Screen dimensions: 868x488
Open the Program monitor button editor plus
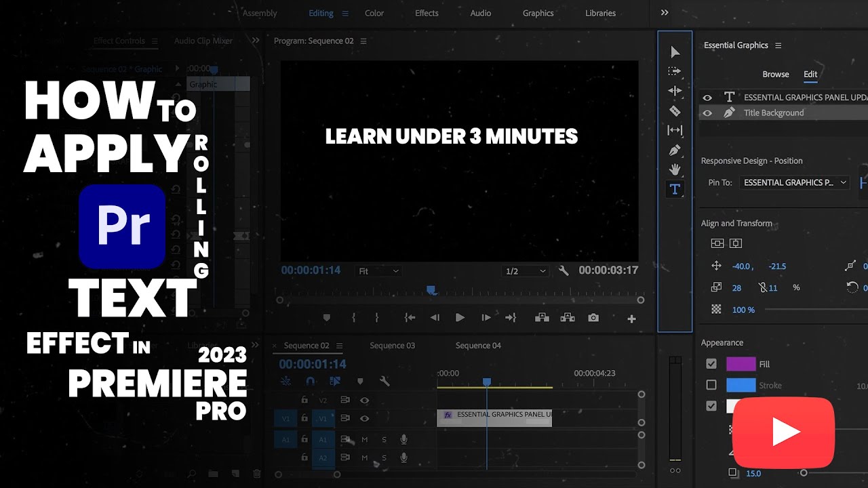631,319
